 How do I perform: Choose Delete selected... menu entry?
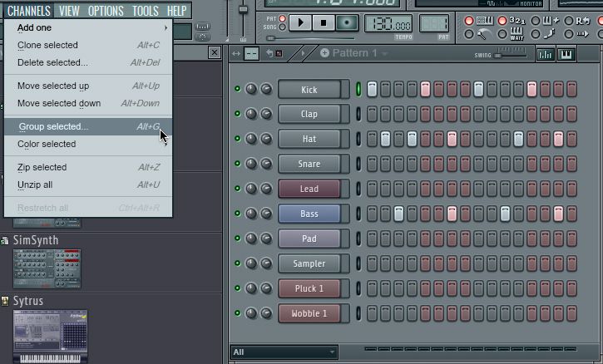click(x=88, y=62)
